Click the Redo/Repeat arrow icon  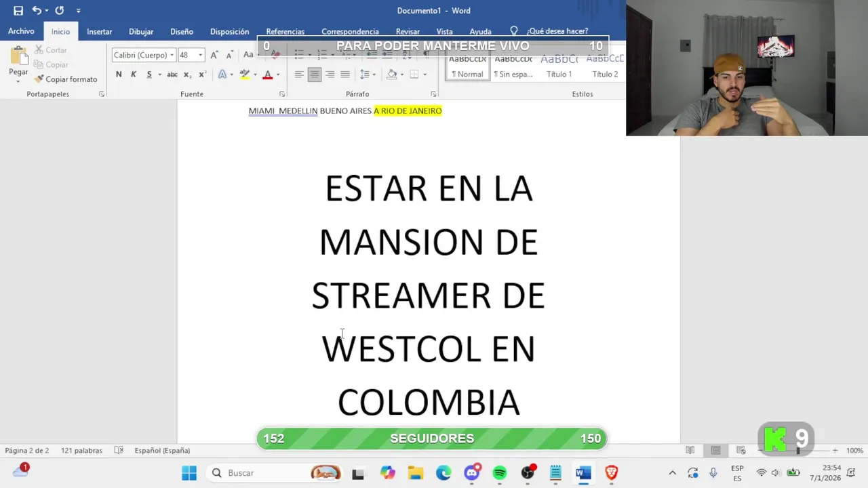point(60,11)
